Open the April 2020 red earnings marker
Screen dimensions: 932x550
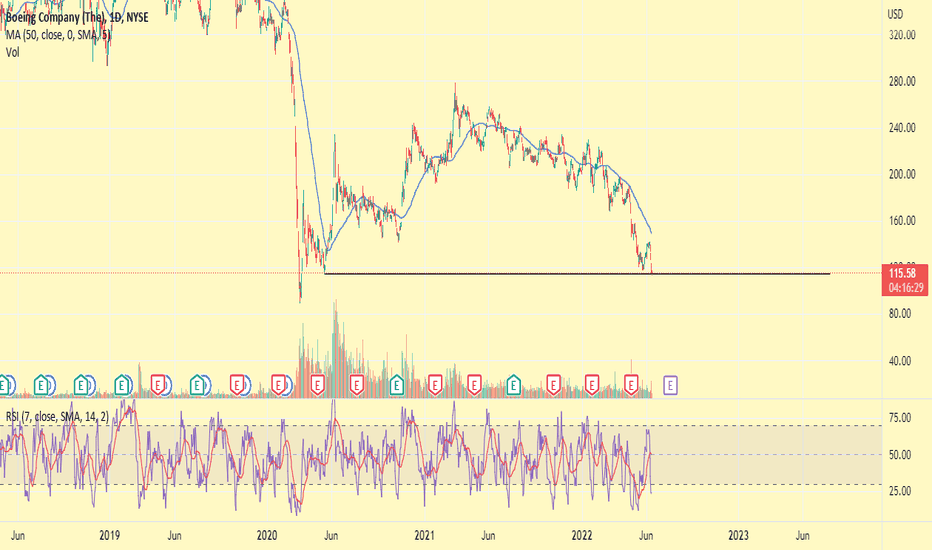[x=317, y=385]
